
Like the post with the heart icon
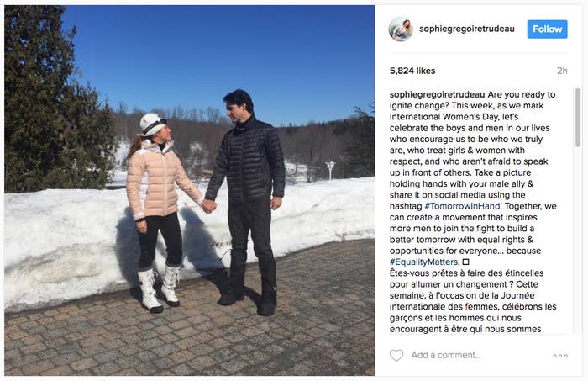(x=396, y=355)
